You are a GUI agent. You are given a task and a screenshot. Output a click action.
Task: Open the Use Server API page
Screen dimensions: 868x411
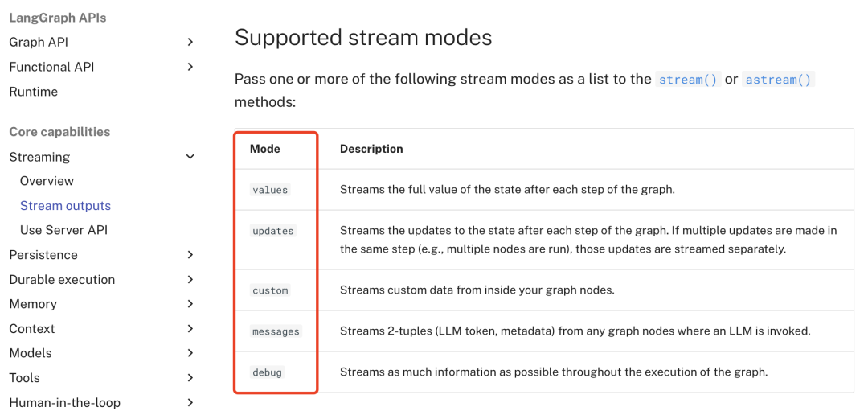coord(63,230)
